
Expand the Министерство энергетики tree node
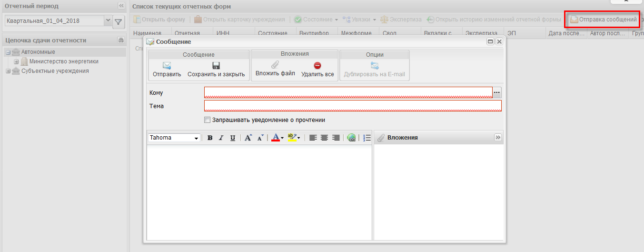16,62
